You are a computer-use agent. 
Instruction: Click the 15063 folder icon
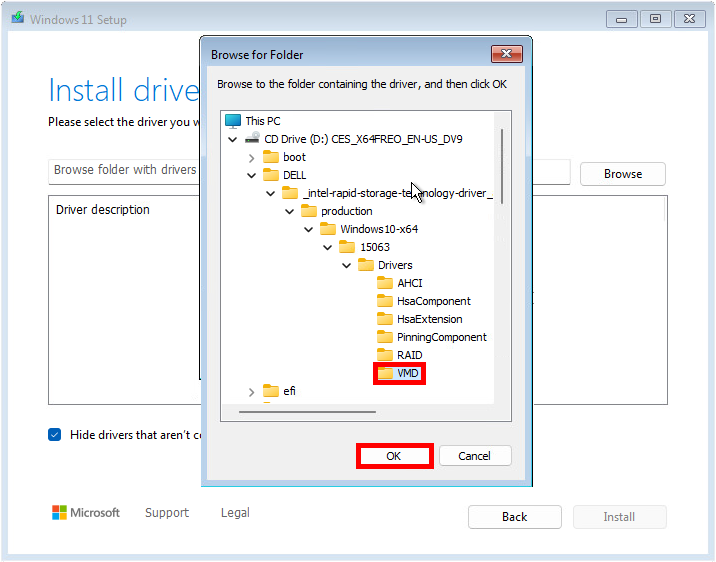(347, 247)
